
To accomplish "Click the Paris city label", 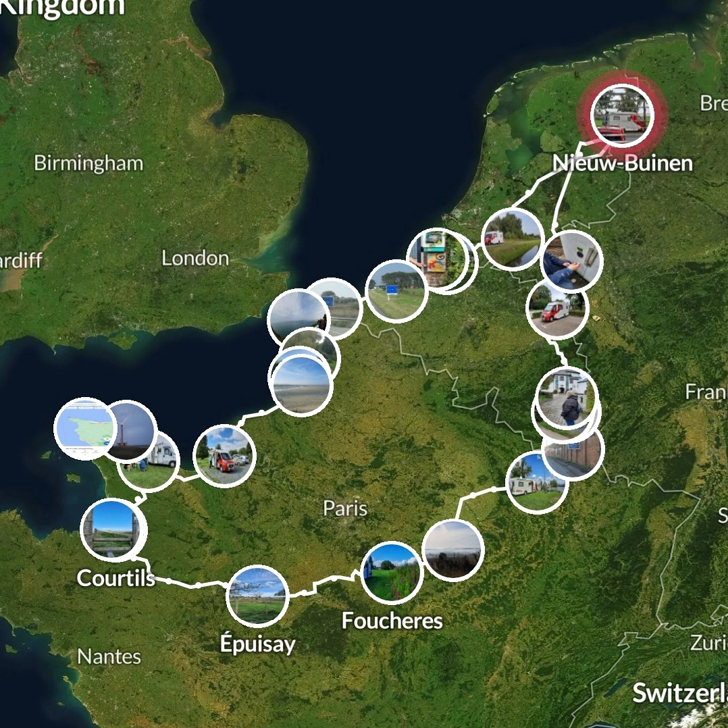I will coord(345,508).
